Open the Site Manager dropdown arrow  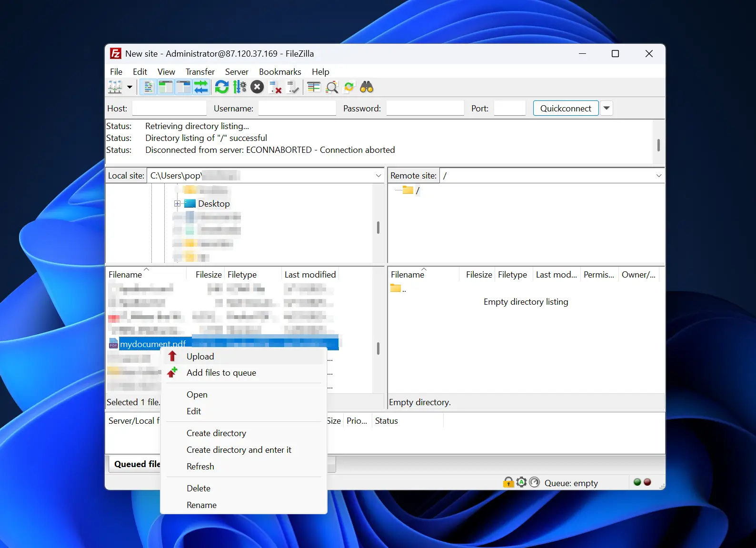coord(129,87)
